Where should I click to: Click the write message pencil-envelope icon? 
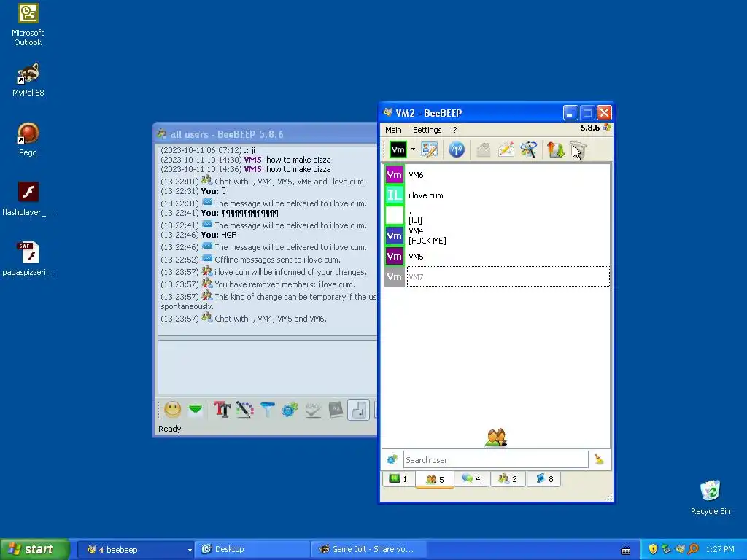pos(506,149)
